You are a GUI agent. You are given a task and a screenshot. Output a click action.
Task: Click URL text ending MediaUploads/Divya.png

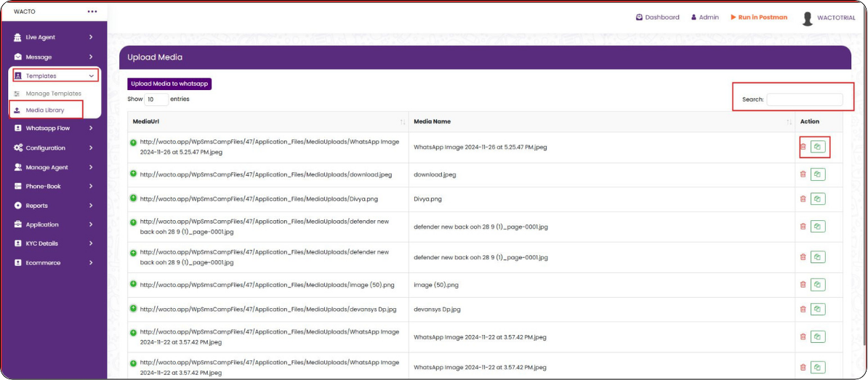pyautogui.click(x=259, y=198)
